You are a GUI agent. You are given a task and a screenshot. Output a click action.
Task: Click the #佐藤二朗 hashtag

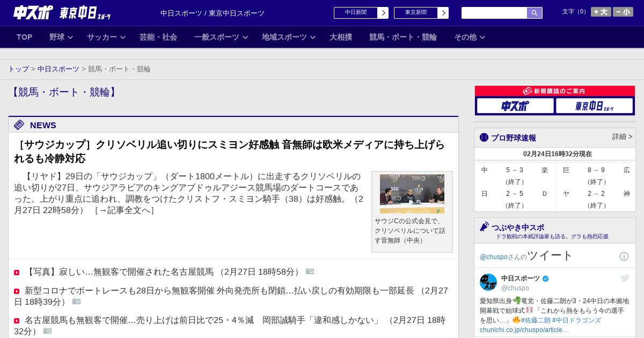[x=535, y=320]
